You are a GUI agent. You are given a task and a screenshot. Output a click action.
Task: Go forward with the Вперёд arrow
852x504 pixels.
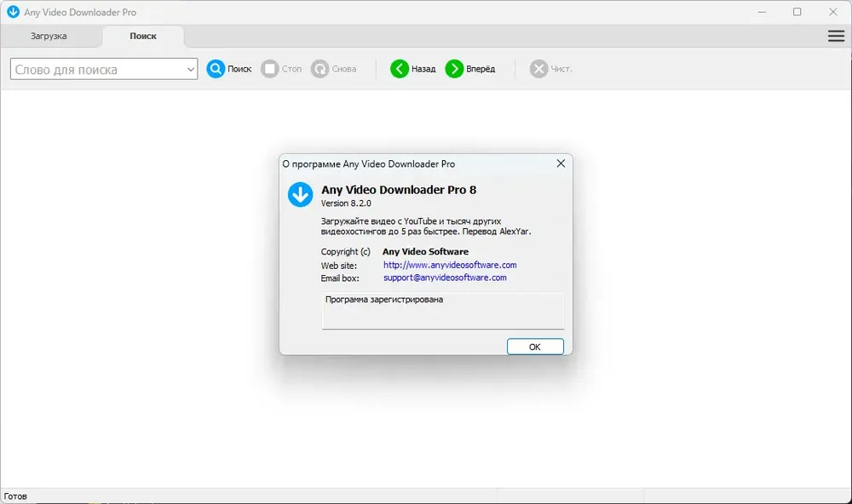click(x=454, y=69)
